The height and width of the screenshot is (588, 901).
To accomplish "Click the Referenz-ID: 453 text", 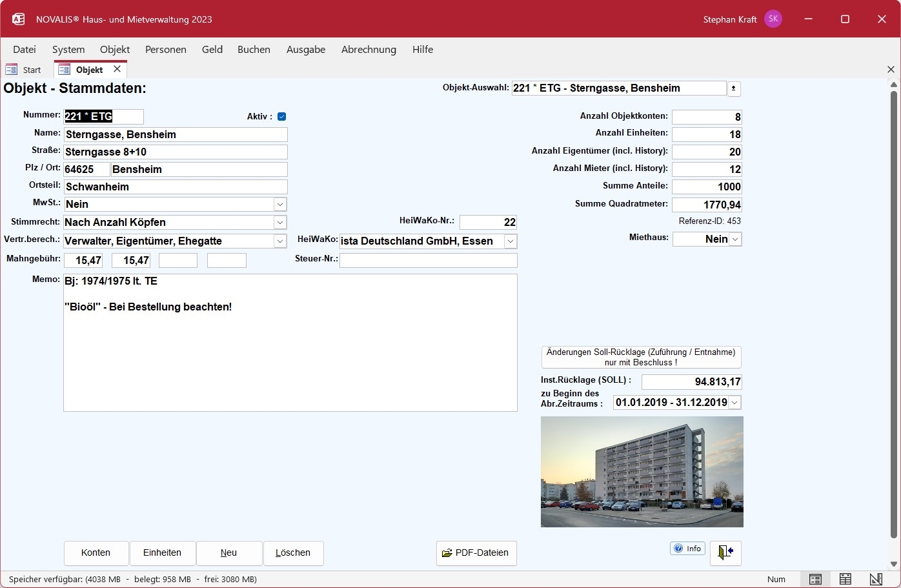I will coord(709,221).
